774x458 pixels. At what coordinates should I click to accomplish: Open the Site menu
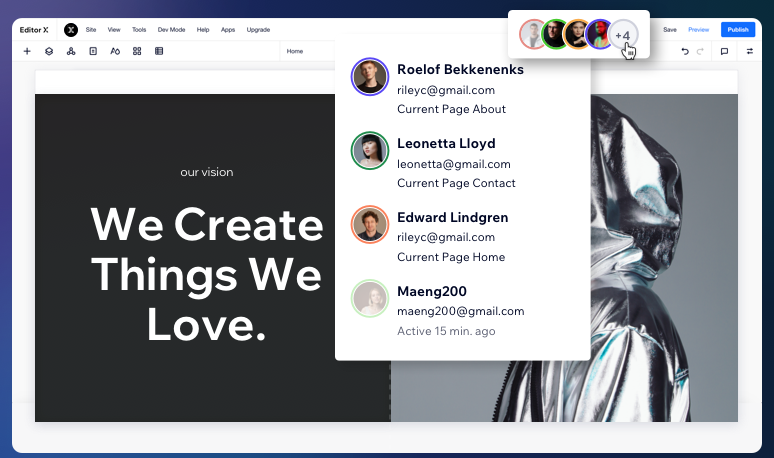pos(91,30)
